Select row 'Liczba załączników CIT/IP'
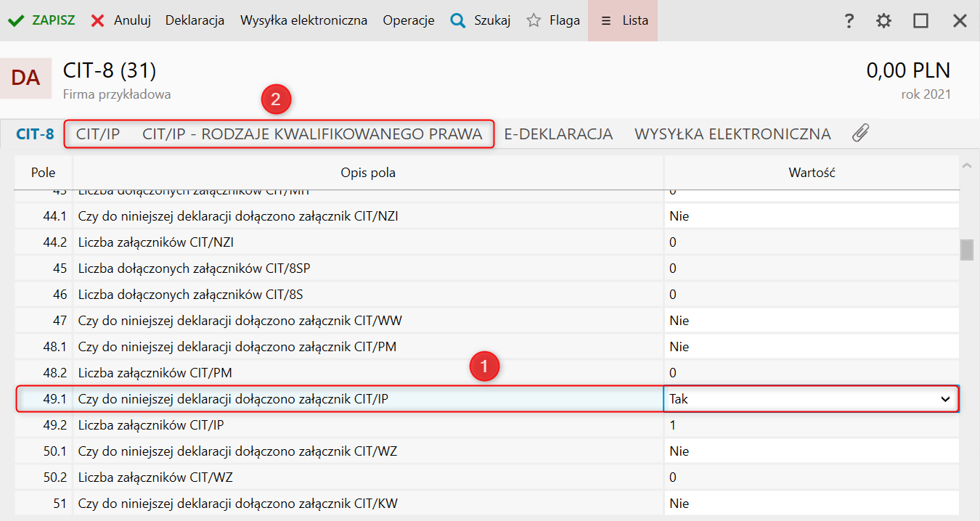980x521 pixels. tap(487, 425)
